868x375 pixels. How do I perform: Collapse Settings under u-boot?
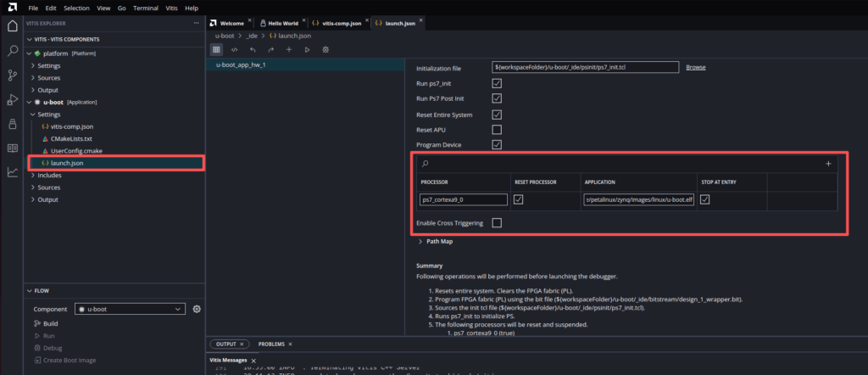pyautogui.click(x=33, y=115)
